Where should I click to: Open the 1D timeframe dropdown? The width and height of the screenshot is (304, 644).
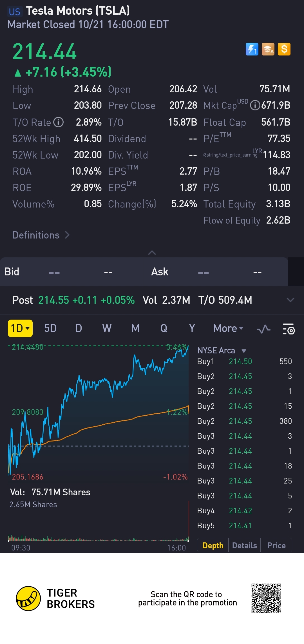pos(20,328)
